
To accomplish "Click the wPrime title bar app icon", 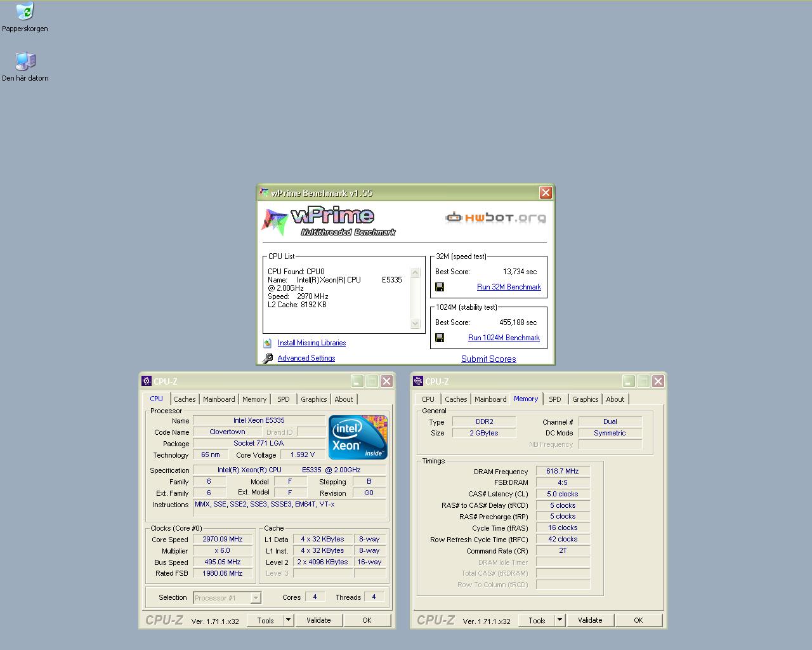I will [264, 193].
